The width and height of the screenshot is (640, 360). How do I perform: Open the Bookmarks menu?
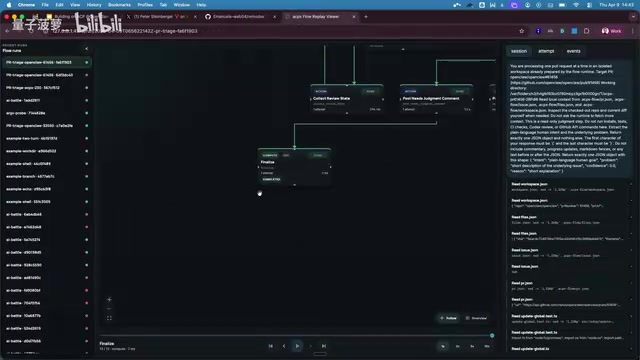(x=119, y=5)
